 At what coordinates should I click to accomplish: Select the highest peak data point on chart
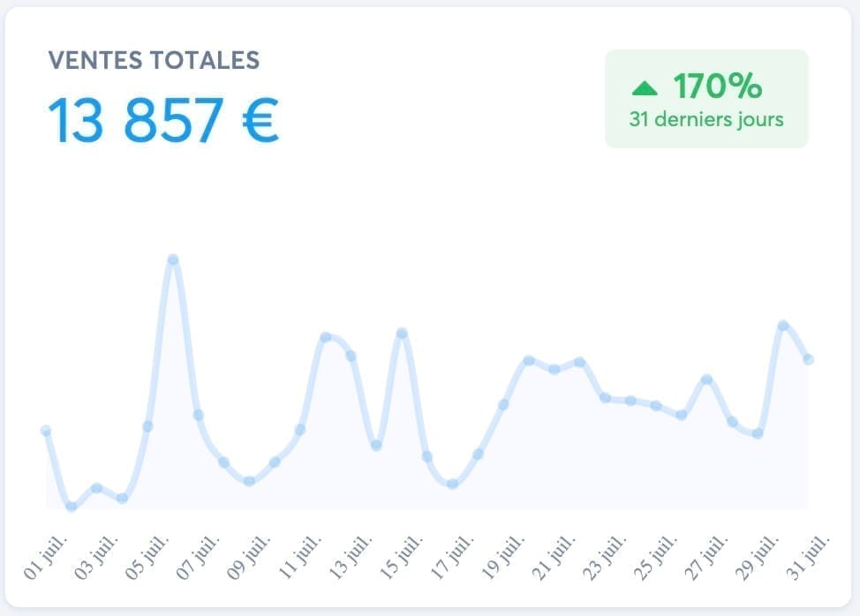pyautogui.click(x=173, y=259)
